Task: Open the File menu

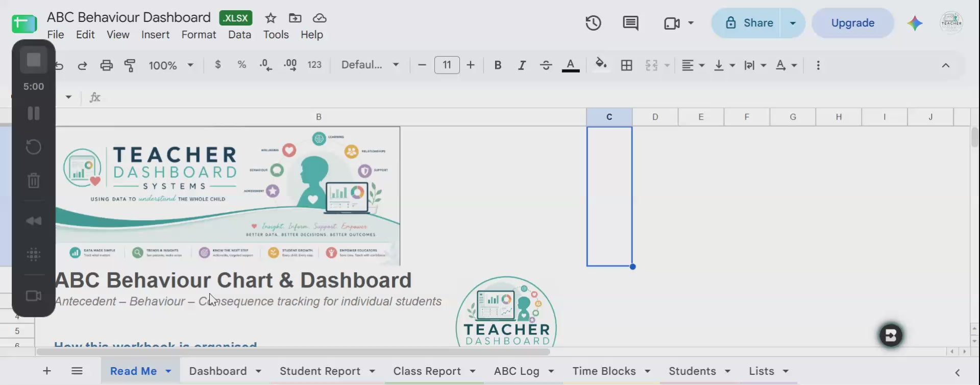Action: click(x=56, y=35)
